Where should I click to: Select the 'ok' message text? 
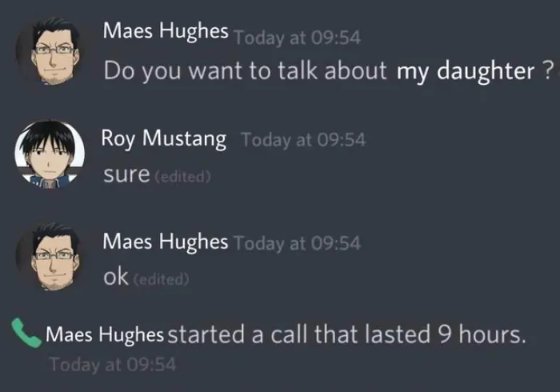pos(116,277)
